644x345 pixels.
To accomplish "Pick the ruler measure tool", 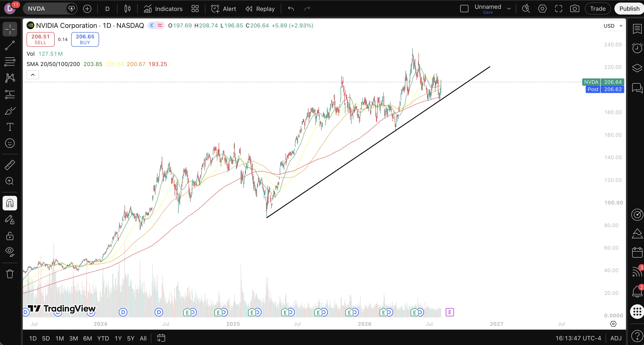I will tap(10, 165).
